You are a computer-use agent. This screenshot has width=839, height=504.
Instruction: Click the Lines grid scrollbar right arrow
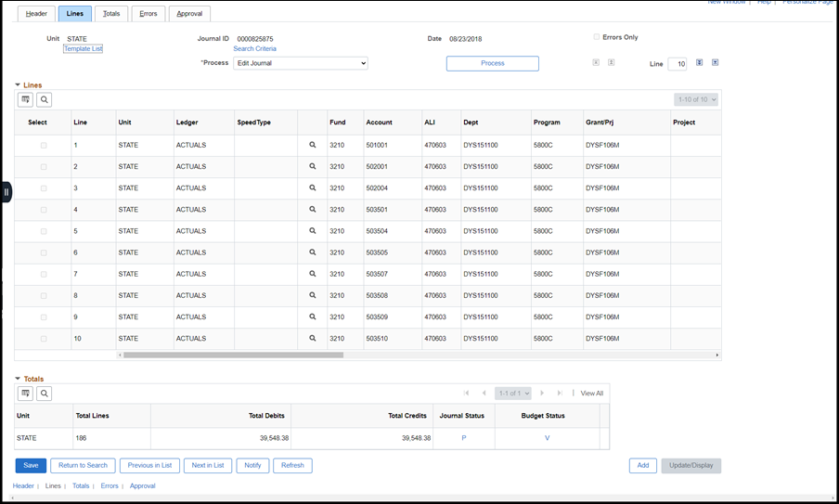coord(717,355)
